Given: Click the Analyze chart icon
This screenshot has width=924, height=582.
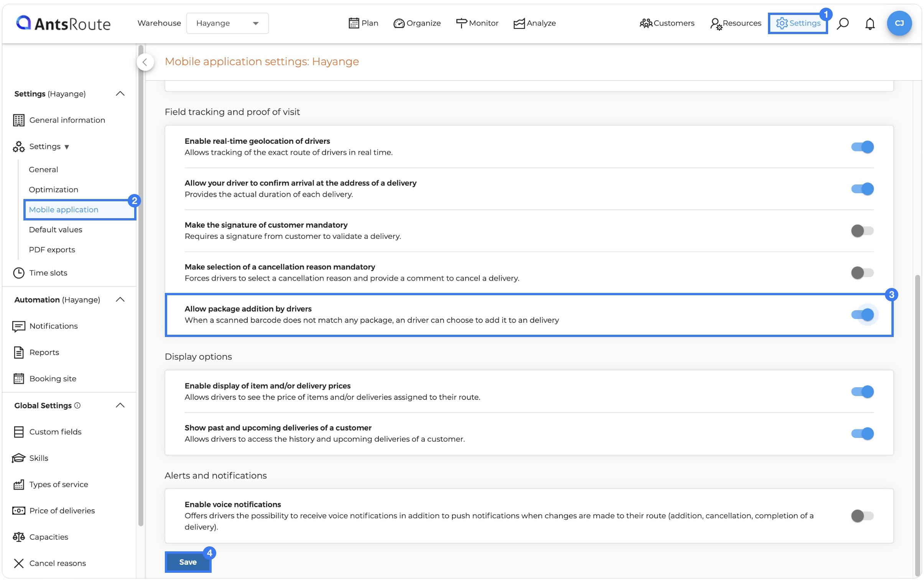Looking at the screenshot, I should [x=519, y=23].
